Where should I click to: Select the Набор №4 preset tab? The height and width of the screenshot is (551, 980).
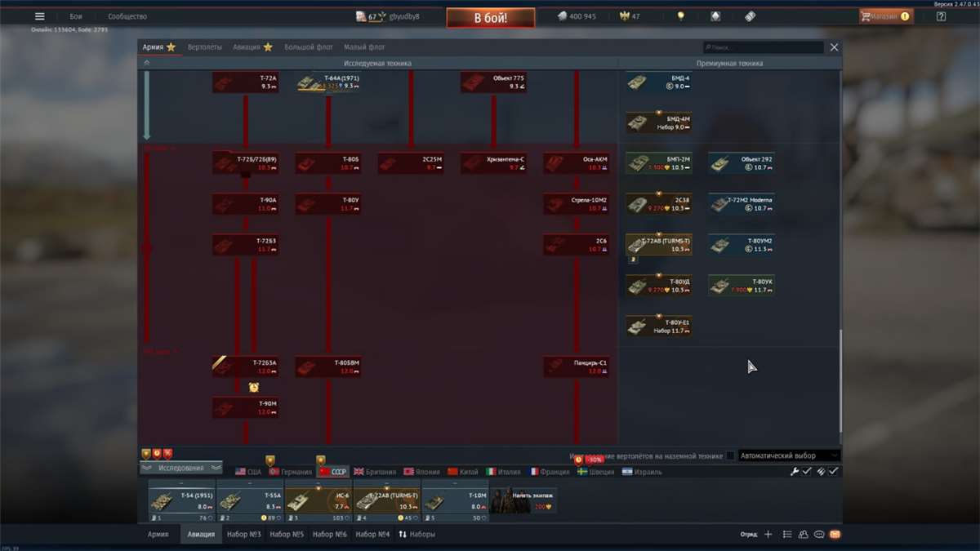(x=372, y=535)
